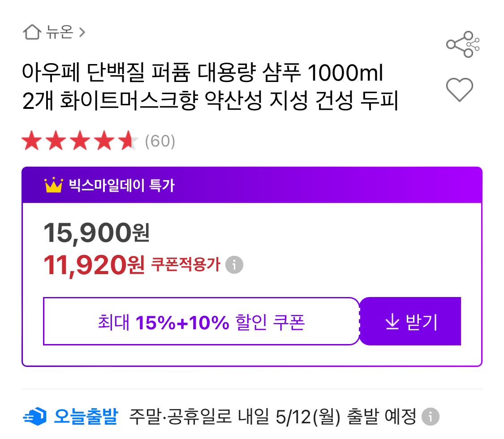Select the 오늘출발 label
This screenshot has width=504, height=439.
point(86,417)
